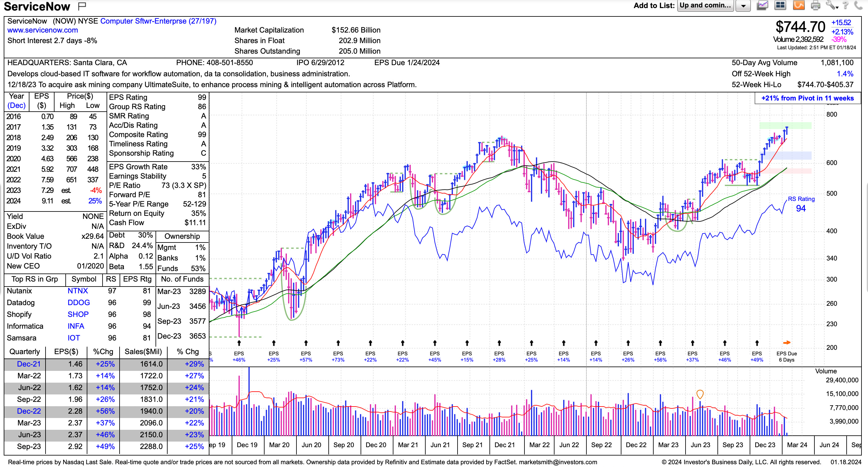Viewport: 868px width, 467px height.
Task: Click the question mark help icon
Action: (x=845, y=5)
